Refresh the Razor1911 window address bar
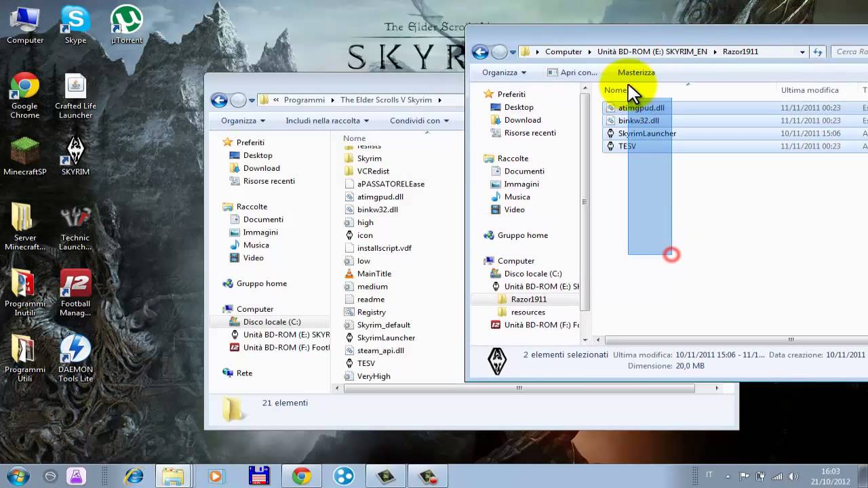 (818, 52)
